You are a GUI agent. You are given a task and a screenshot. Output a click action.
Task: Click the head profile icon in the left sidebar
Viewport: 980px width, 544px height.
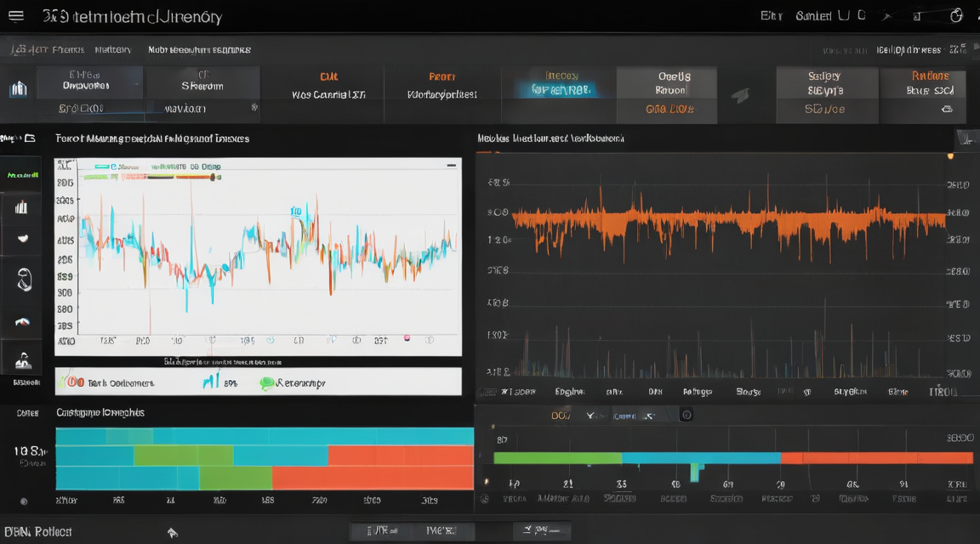pos(24,279)
